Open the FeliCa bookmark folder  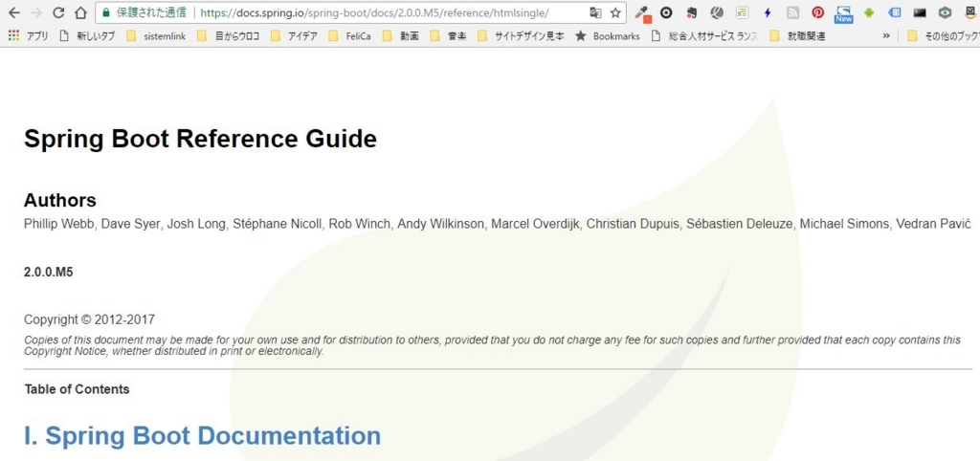coord(350,36)
